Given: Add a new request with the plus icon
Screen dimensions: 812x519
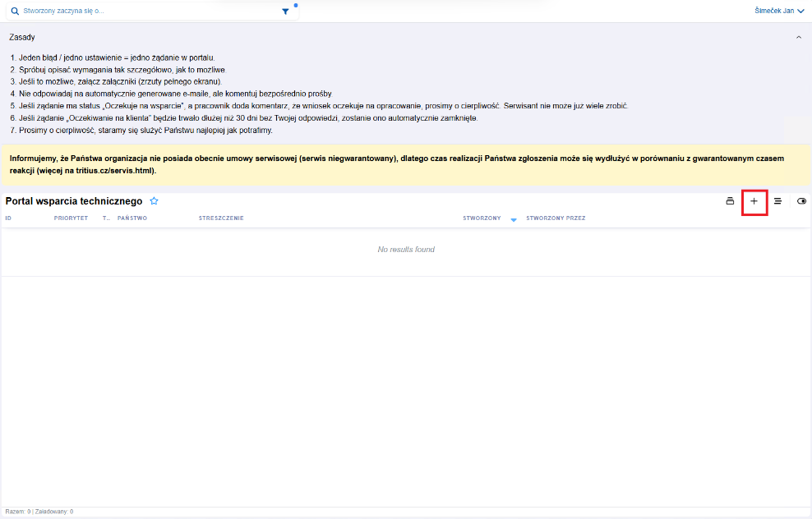Looking at the screenshot, I should point(754,200).
